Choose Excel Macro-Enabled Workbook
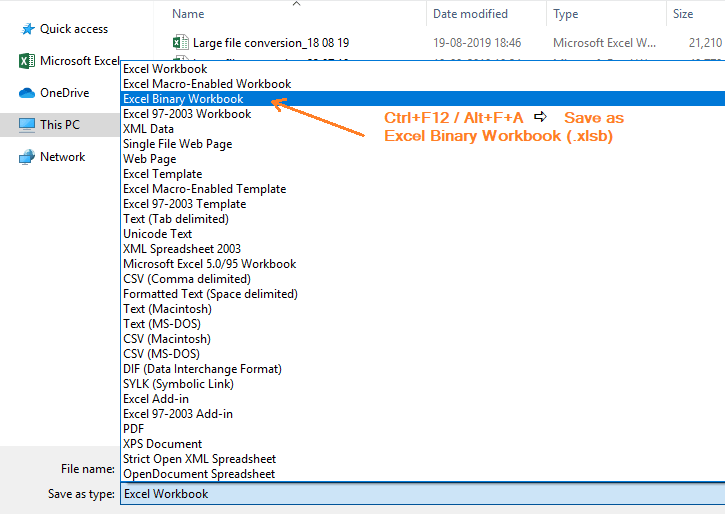 click(x=423, y=84)
